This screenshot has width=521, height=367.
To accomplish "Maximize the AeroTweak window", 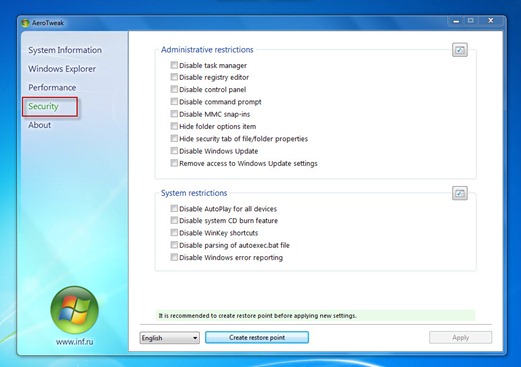I will pyautogui.click(x=471, y=21).
